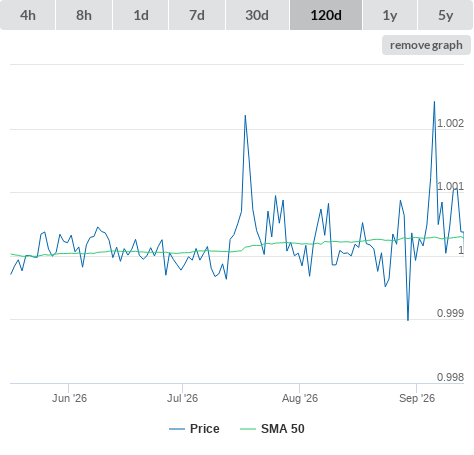Click the green SMA 50 legend swatch
This screenshot has width=474, height=455.
coord(248,429)
